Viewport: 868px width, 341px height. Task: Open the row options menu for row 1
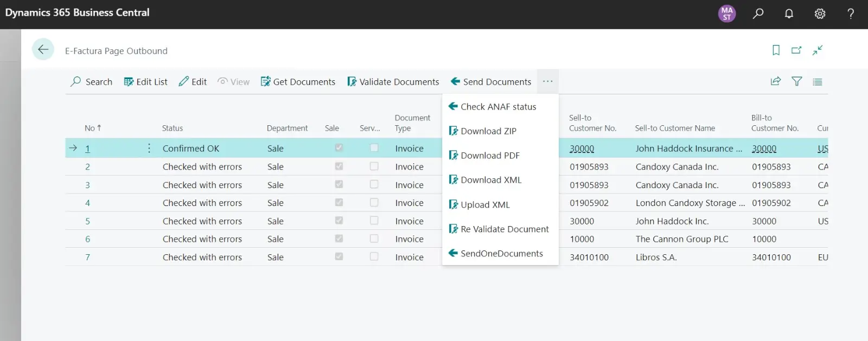[149, 148]
